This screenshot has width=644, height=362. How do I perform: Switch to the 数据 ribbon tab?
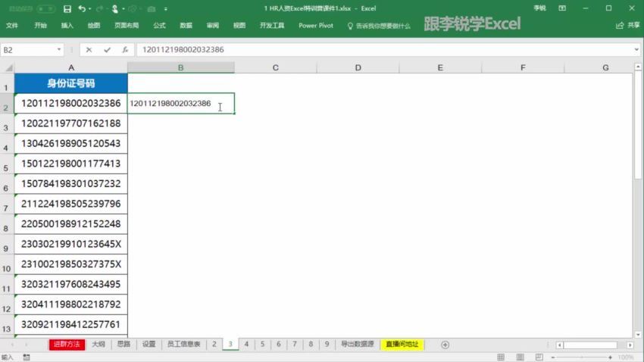[x=186, y=26]
